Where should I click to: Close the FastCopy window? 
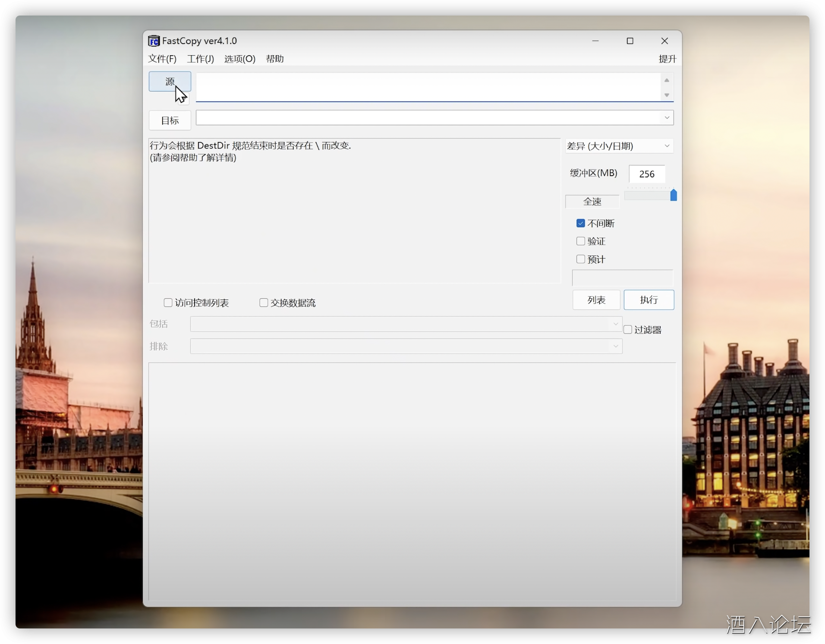click(x=664, y=41)
